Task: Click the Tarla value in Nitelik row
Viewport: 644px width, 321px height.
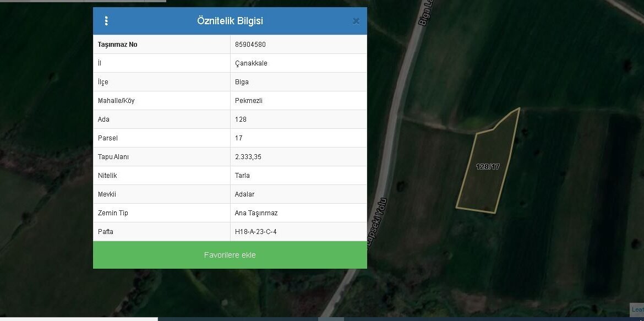Action: [x=242, y=176]
